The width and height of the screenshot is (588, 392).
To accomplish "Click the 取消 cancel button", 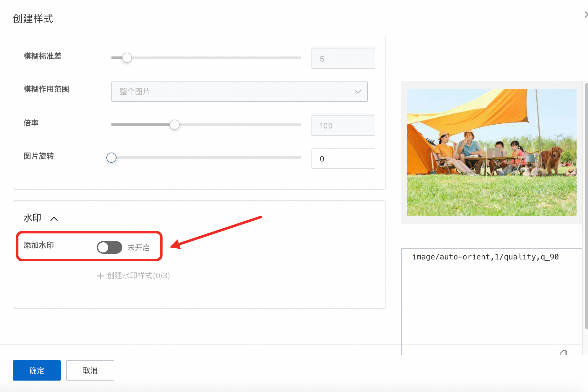I will click(90, 370).
